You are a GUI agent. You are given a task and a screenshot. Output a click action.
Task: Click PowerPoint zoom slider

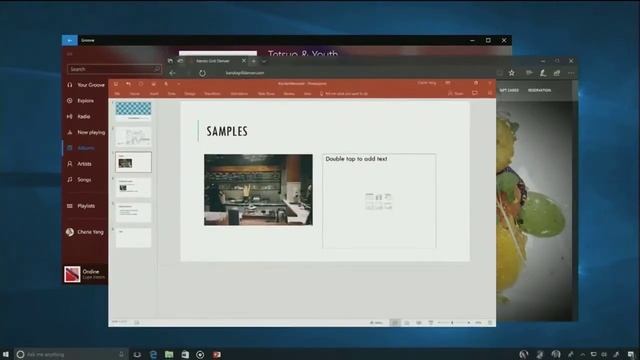[453, 322]
